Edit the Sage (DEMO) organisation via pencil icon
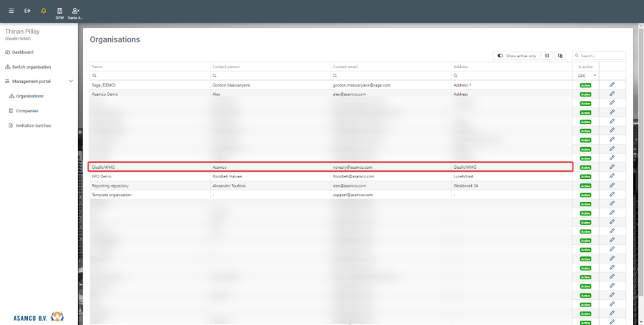The height and width of the screenshot is (325, 644). pyautogui.click(x=612, y=84)
